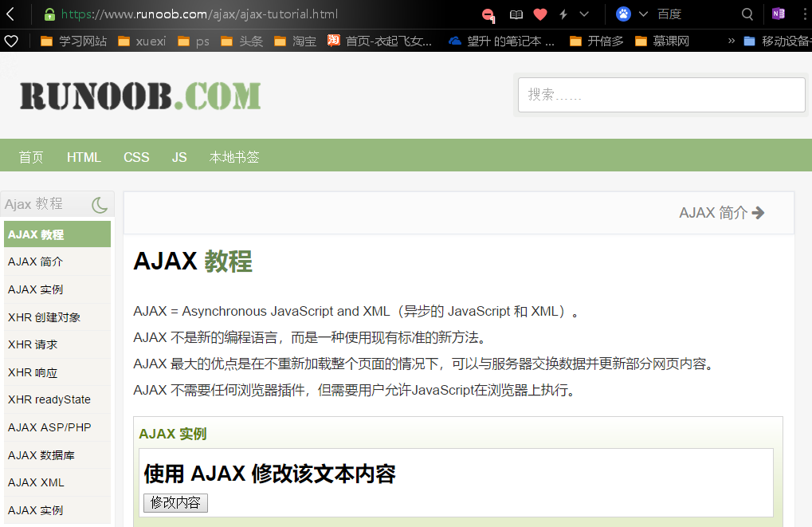
Task: Open the chevron dropdown next to the lightning icon
Action: click(584, 14)
